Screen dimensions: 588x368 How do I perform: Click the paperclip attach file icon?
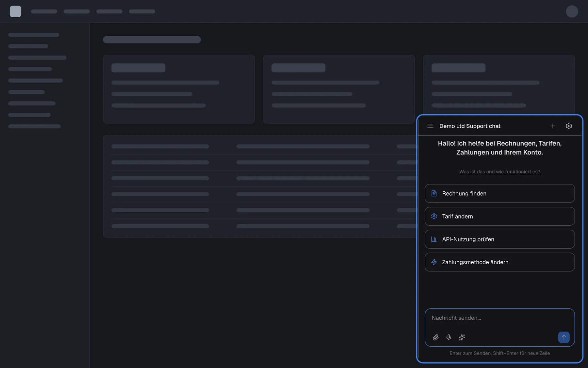(x=436, y=337)
